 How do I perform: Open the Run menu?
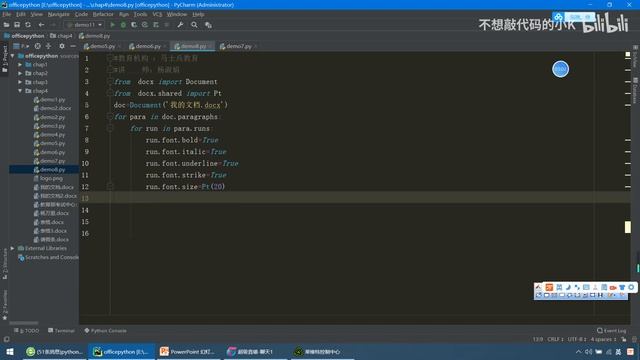(124, 14)
